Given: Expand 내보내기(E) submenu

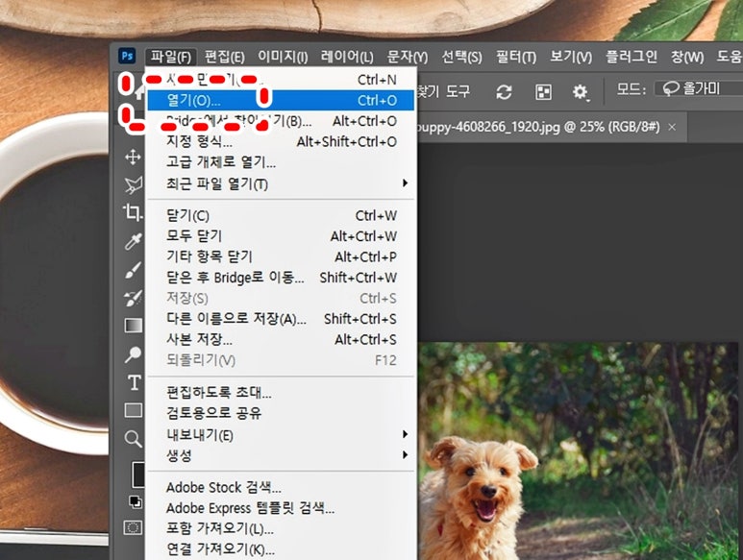Looking at the screenshot, I should (281, 434).
